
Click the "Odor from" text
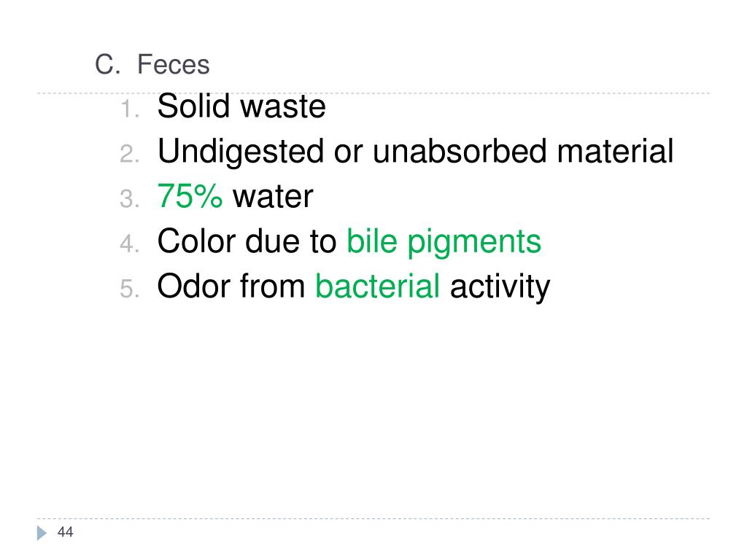pos(231,287)
